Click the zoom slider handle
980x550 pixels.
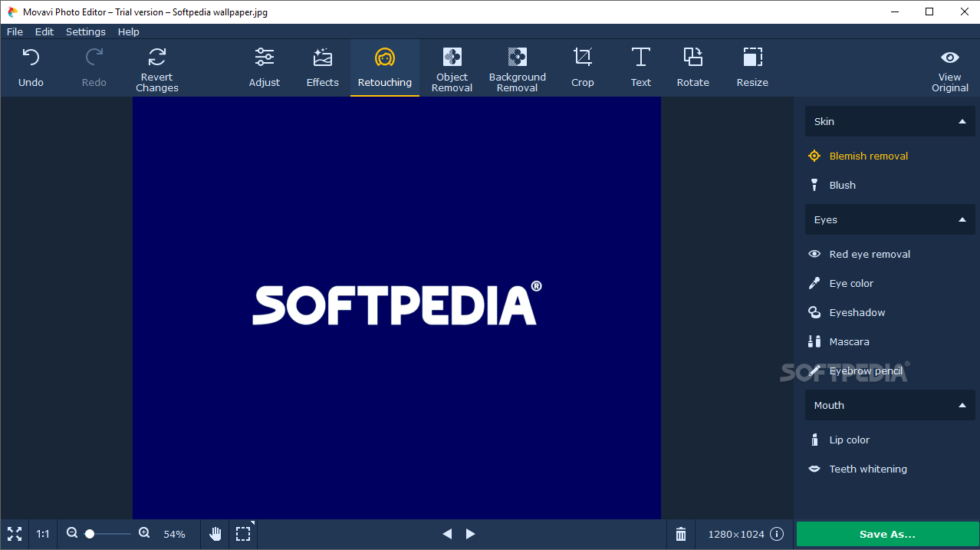coord(90,533)
